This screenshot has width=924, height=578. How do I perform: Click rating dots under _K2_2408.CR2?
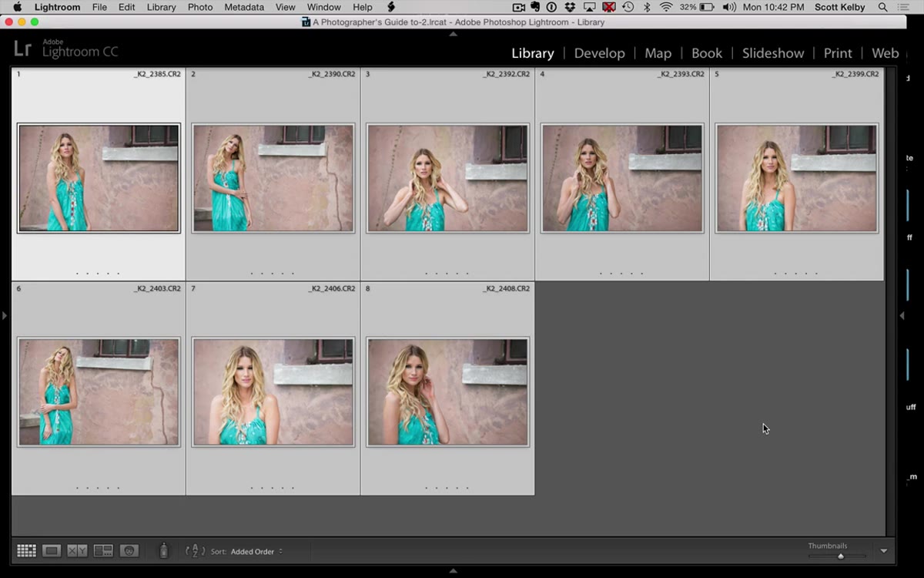[447, 488]
